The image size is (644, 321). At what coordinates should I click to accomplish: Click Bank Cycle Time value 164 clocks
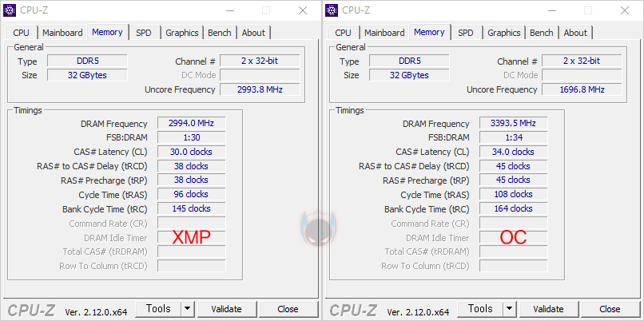[x=514, y=208]
